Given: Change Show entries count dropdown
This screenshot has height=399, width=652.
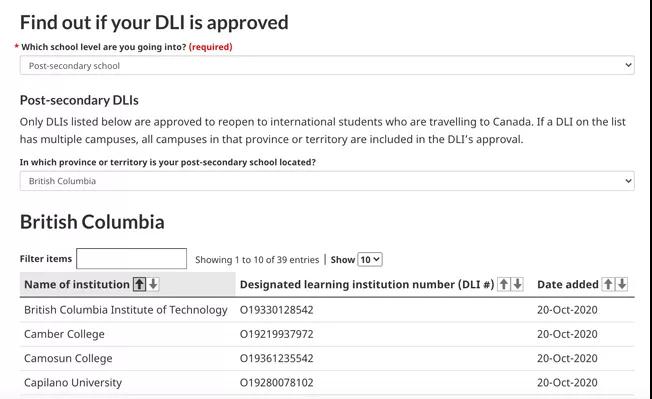Looking at the screenshot, I should pyautogui.click(x=370, y=259).
